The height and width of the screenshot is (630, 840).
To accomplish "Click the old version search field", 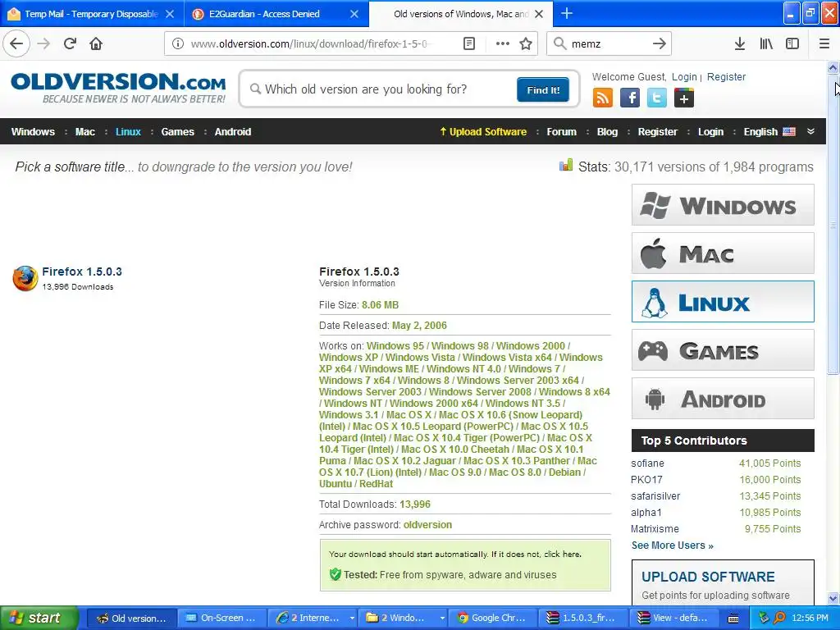I will pyautogui.click(x=381, y=89).
